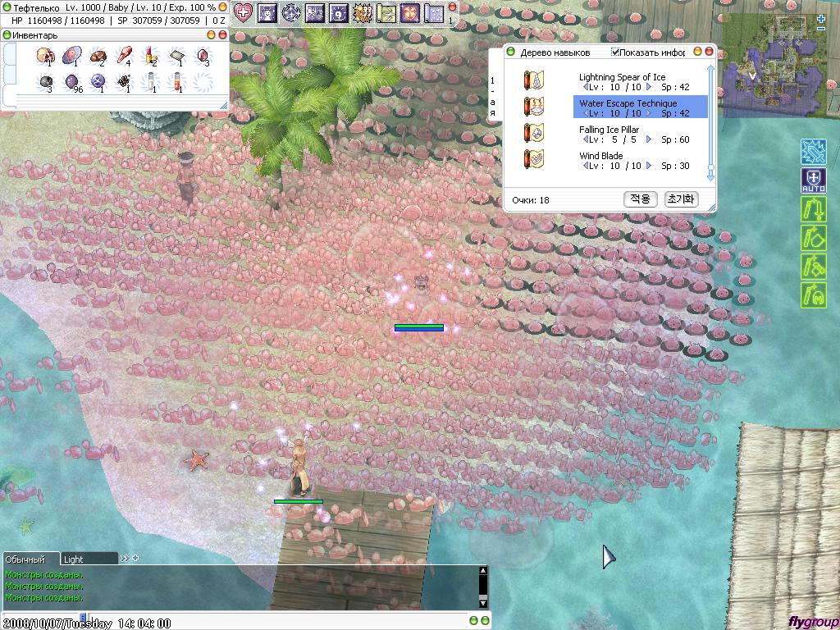
Task: Activate the AUTO shield icon on right sidebar
Action: point(813,181)
